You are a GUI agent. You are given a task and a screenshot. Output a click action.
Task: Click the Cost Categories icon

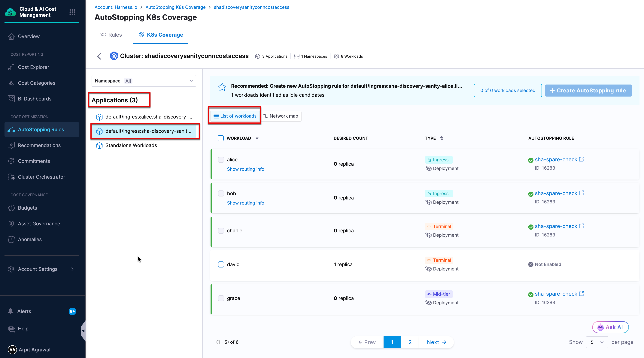pos(11,83)
